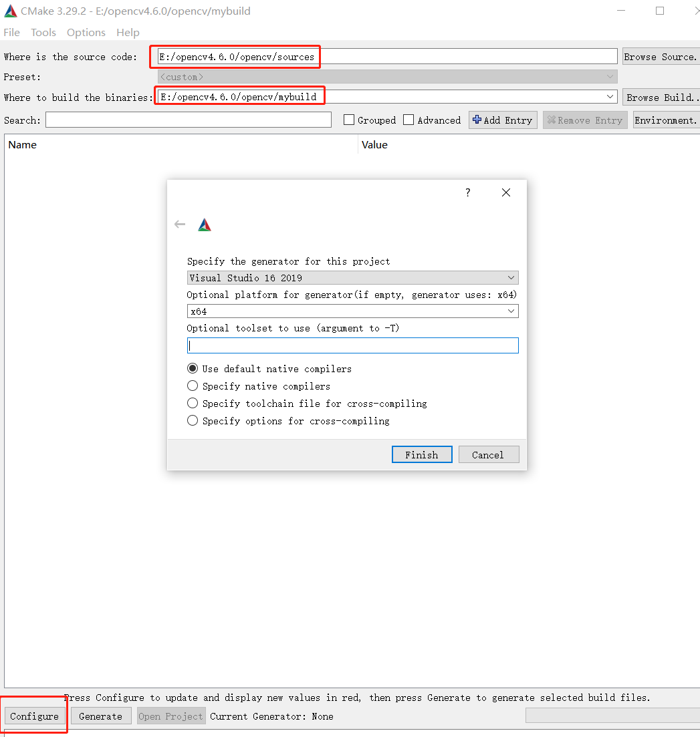This screenshot has width=700, height=737.
Task: Click 'Specify the generator for this project' label
Action: coord(288,261)
